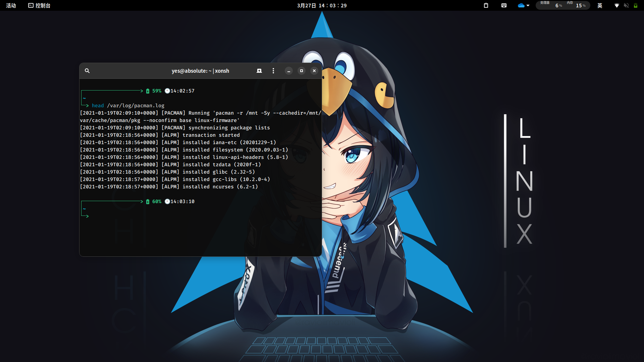The width and height of the screenshot is (644, 362).
Task: Minimize the xonsh terminal window
Action: click(288, 71)
